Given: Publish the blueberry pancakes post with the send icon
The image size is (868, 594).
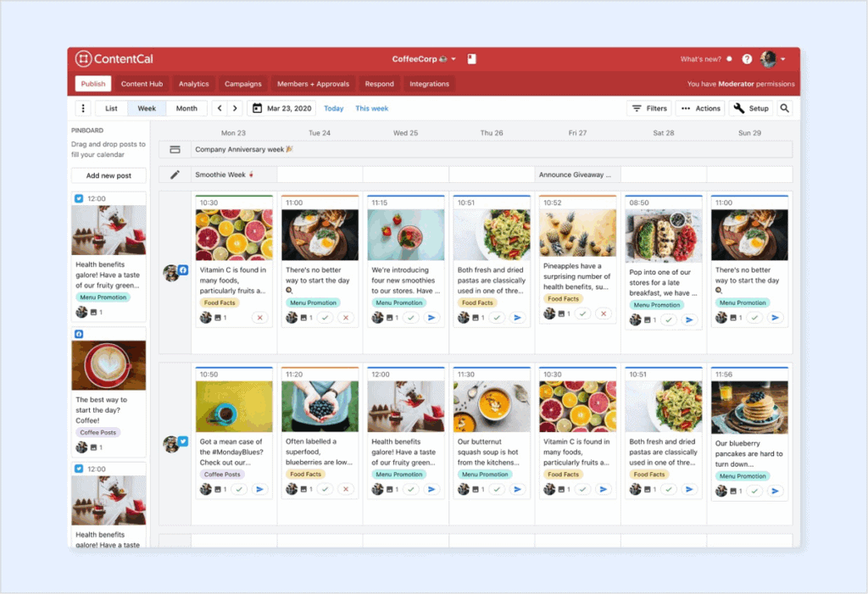Looking at the screenshot, I should point(776,490).
